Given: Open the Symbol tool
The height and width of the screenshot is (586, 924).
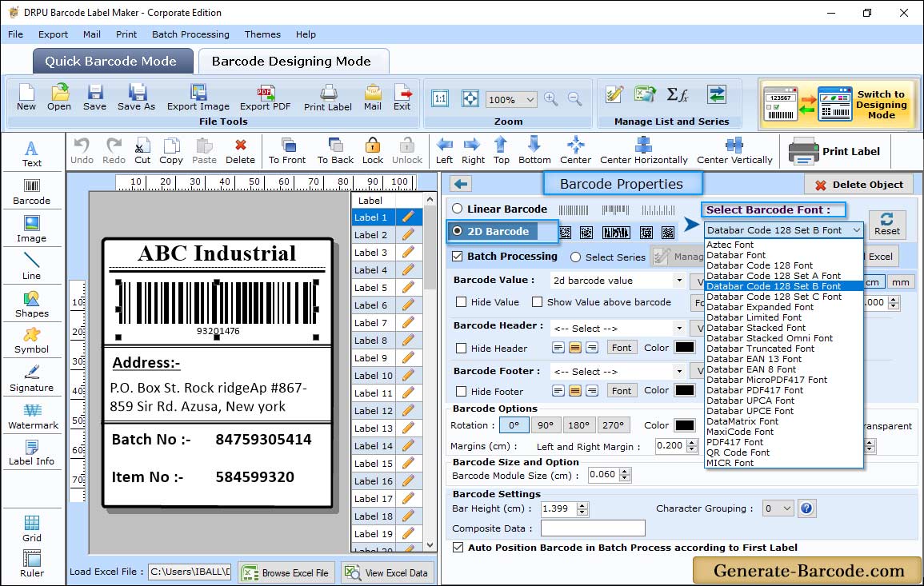Looking at the screenshot, I should (32, 341).
